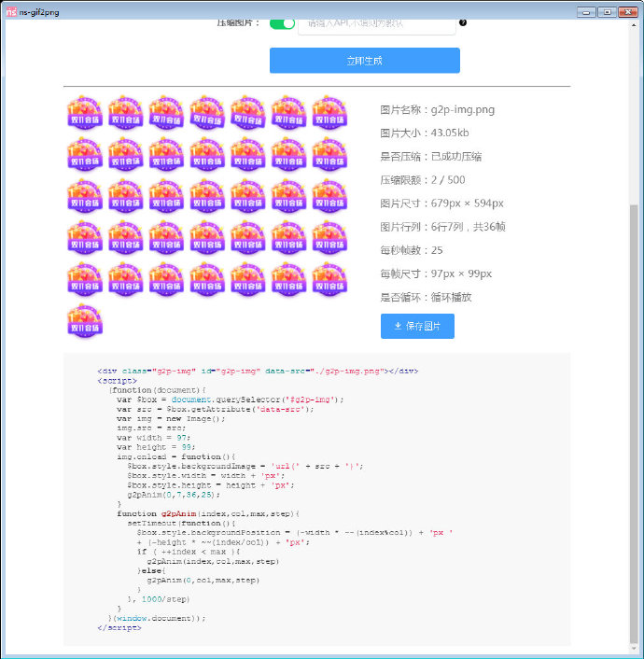Click the text 图片行列：6行7列，共36帧

[x=442, y=227]
